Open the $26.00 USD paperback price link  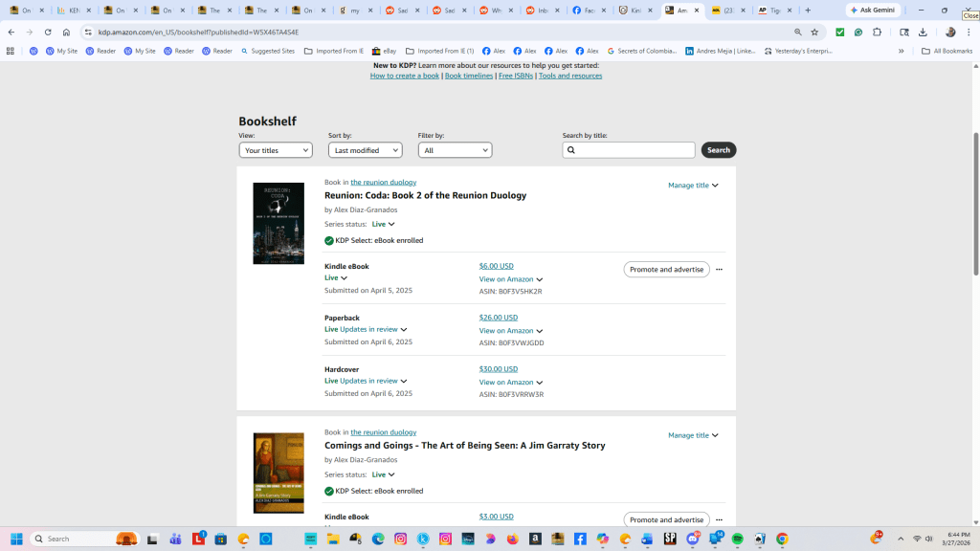pos(498,318)
